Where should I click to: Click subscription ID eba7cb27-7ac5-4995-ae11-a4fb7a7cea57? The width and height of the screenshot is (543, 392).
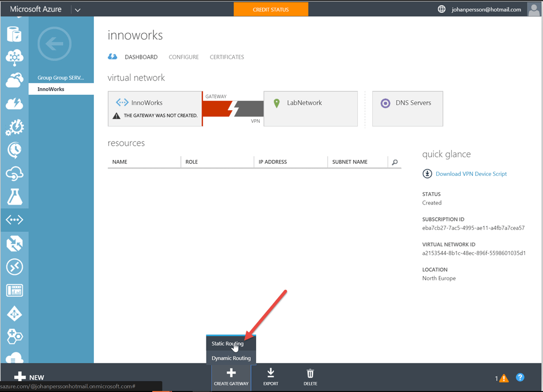(474, 228)
